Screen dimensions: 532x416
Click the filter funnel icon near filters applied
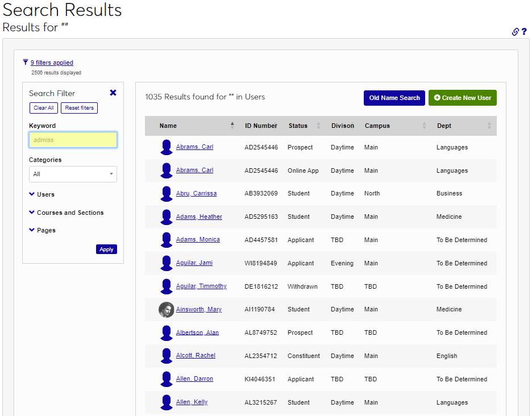point(25,62)
